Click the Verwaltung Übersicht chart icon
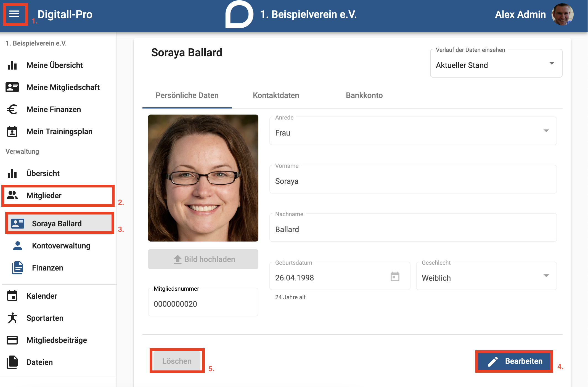Image resolution: width=588 pixels, height=387 pixels. coord(12,173)
